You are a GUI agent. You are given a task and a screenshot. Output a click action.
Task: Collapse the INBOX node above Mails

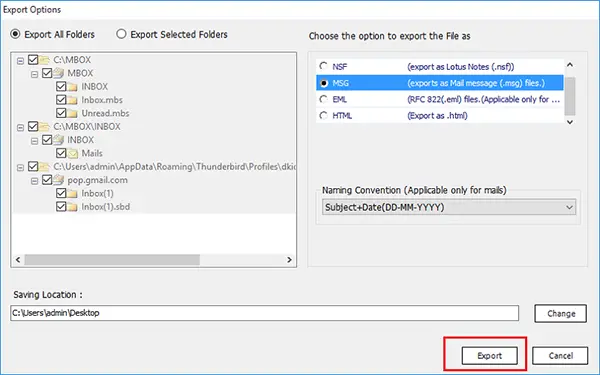click(x=34, y=141)
